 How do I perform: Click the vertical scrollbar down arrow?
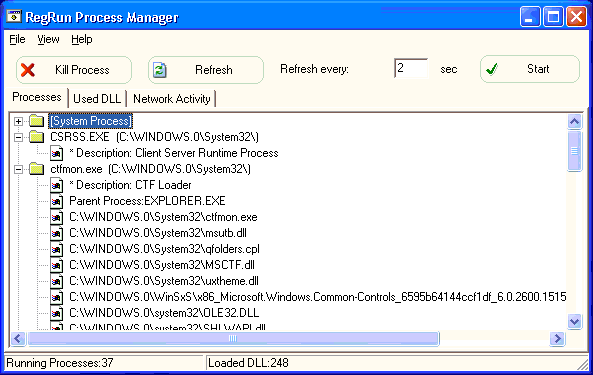pos(574,321)
